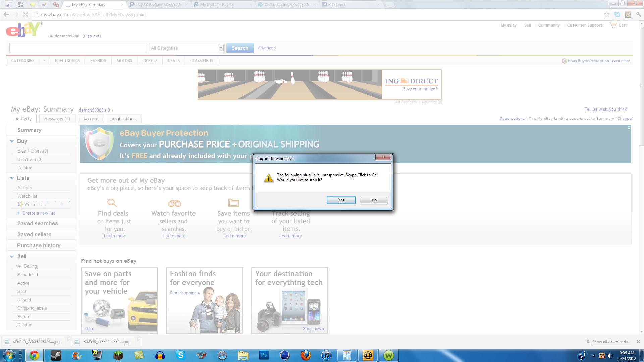This screenshot has width=644, height=362.
Task: Click the Watch favorite binoculars icon
Action: coord(174,203)
